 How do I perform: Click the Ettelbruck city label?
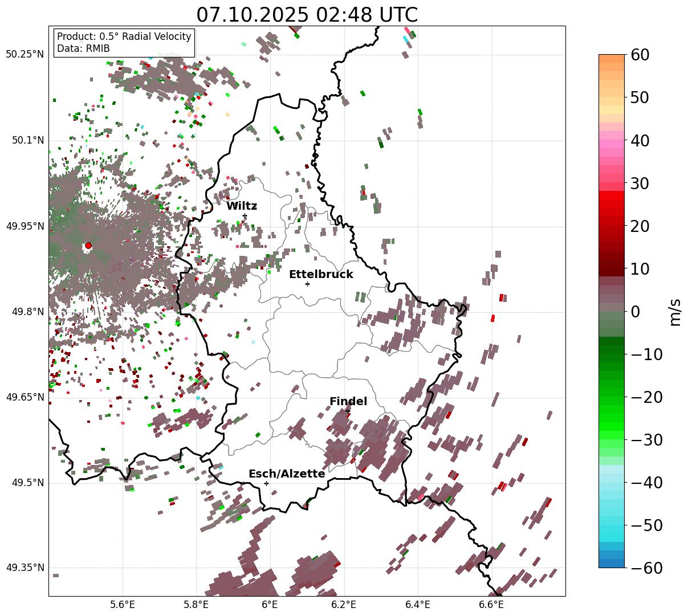[x=321, y=275]
